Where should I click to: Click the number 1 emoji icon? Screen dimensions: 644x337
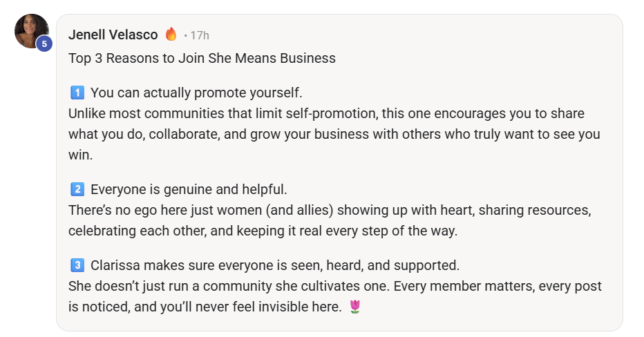[x=77, y=93]
